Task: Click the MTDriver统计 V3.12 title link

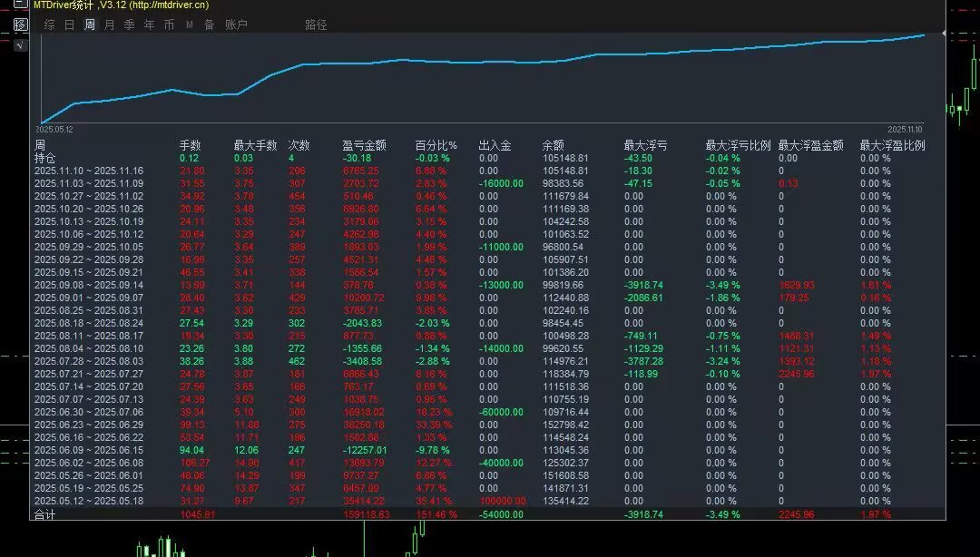Action: [x=122, y=5]
